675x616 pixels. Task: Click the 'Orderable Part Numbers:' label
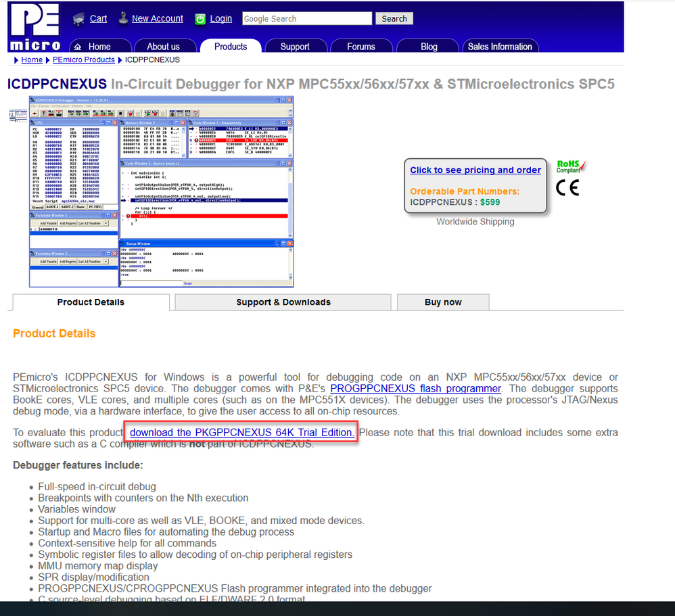coord(465,191)
